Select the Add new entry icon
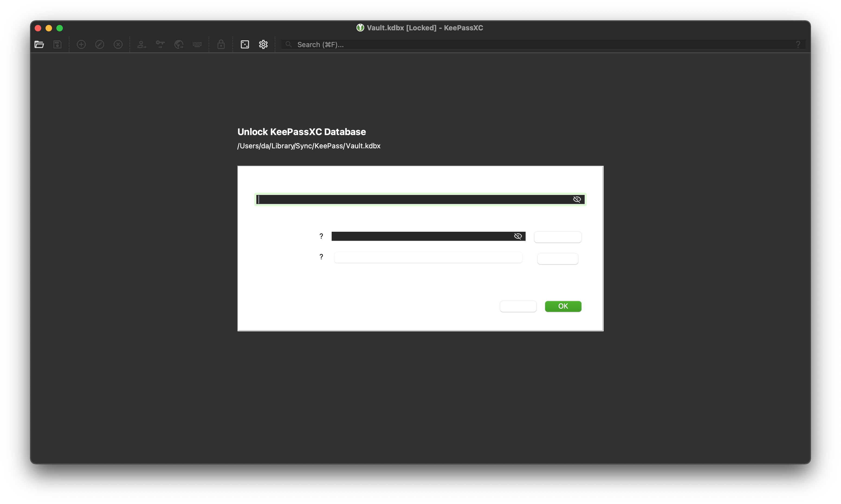This screenshot has height=504, width=841. tap(81, 44)
